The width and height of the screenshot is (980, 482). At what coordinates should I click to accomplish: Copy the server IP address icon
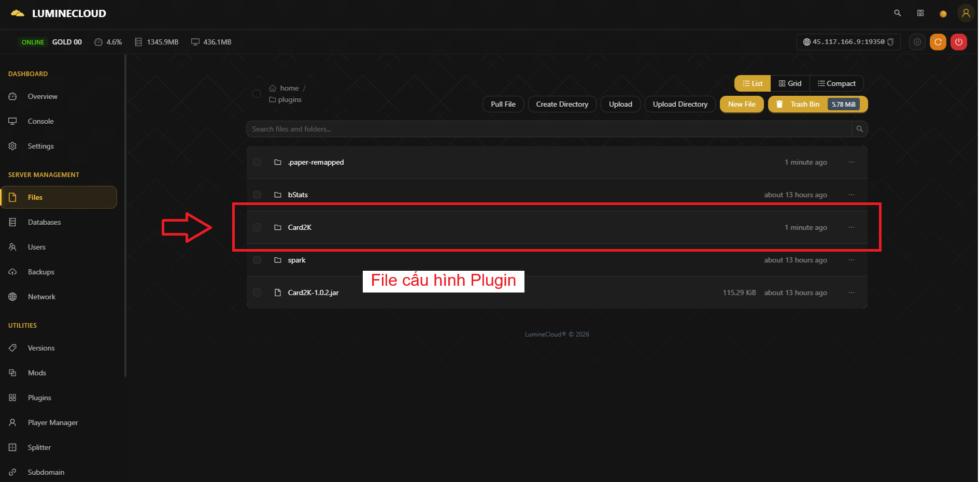coord(890,42)
